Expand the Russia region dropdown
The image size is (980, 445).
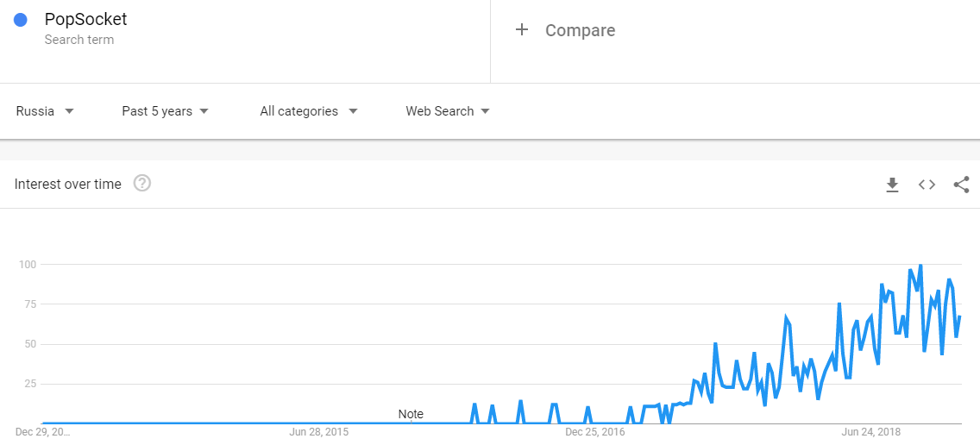(x=45, y=111)
